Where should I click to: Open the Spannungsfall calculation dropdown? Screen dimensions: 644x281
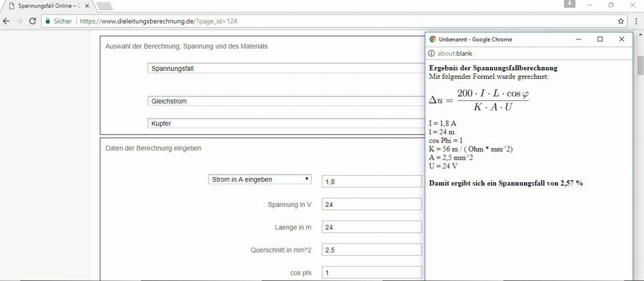pos(286,68)
